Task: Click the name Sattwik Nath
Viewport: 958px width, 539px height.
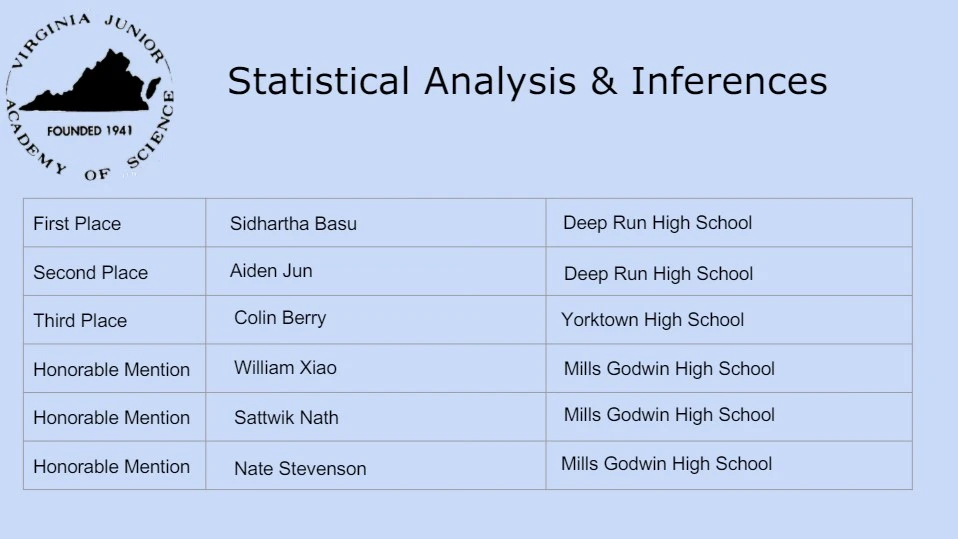Action: coord(286,417)
